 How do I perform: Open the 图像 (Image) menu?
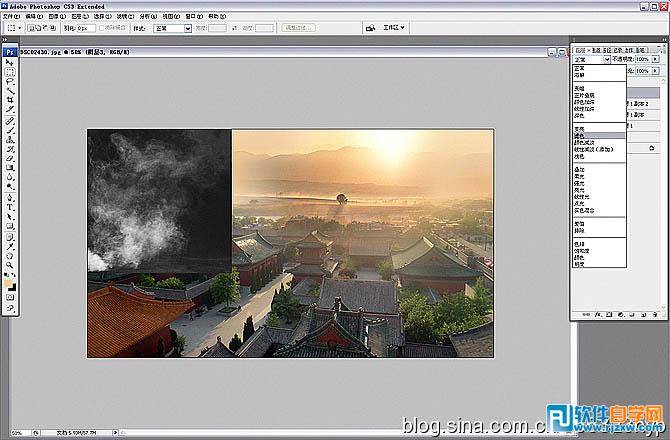57,16
